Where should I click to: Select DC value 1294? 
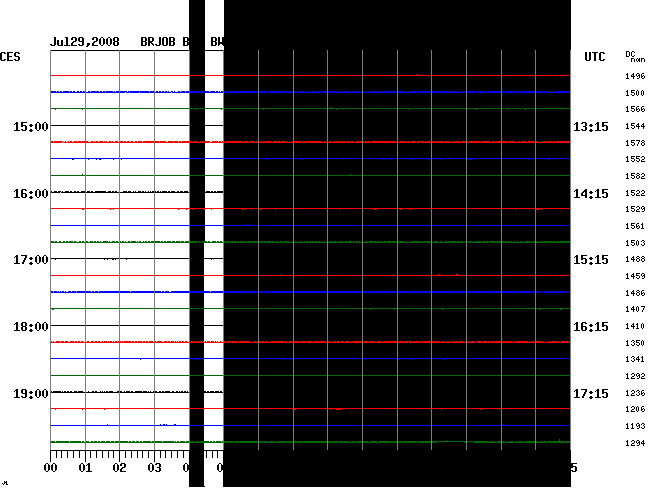click(x=635, y=443)
